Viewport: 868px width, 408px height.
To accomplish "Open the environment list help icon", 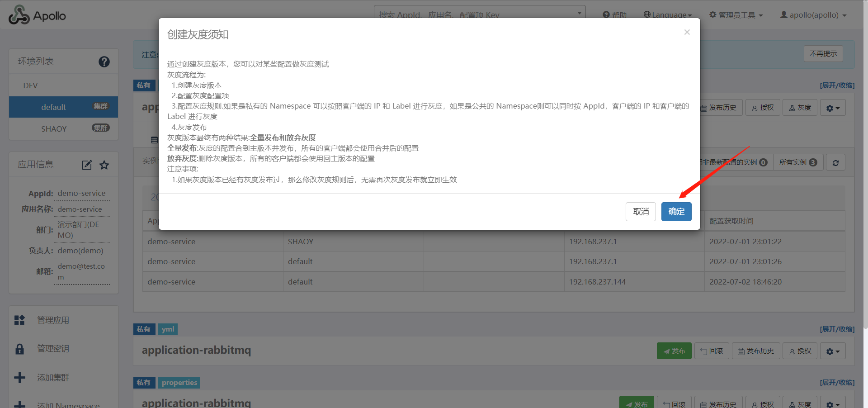I will click(x=104, y=62).
